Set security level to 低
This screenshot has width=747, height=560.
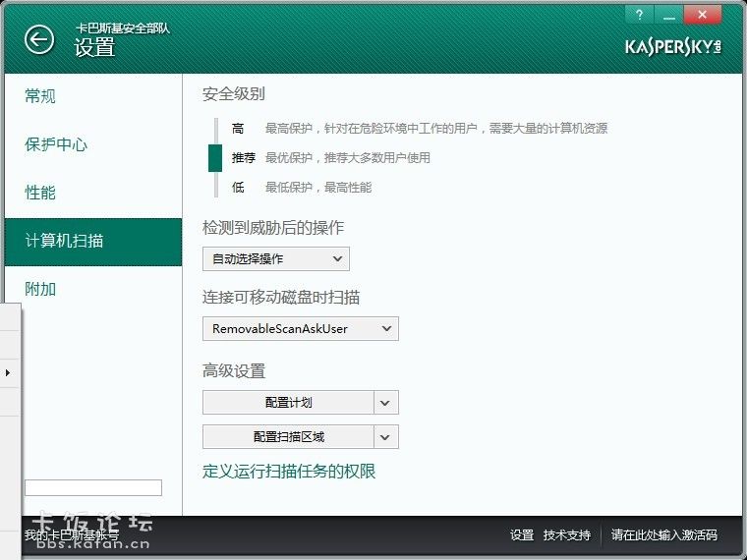[x=238, y=188]
